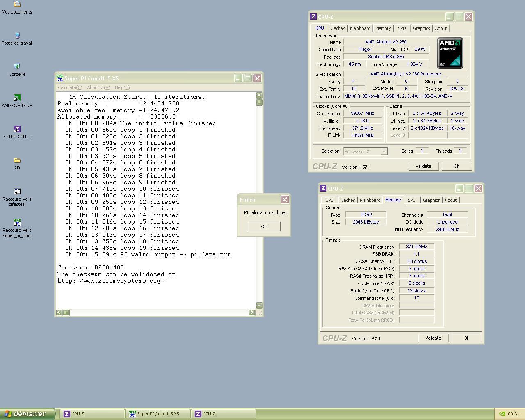The width and height of the screenshot is (525, 420).
Task: Click OK in bottom CPU-Z Memory window
Action: tap(466, 338)
